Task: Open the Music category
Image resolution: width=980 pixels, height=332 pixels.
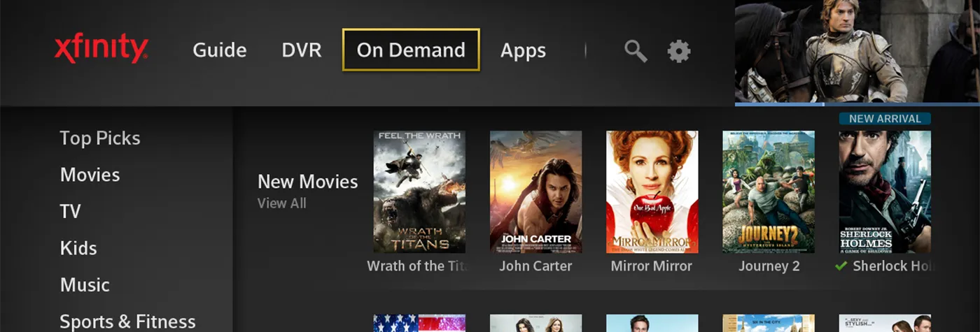Action: coord(85,284)
